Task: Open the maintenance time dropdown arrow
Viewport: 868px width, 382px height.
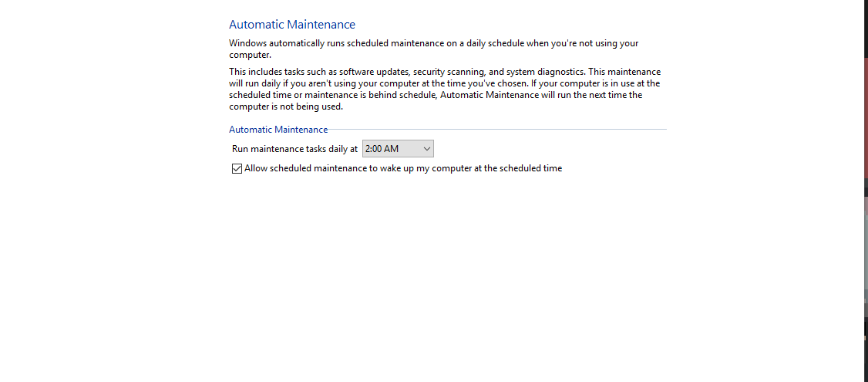Action: (x=427, y=149)
